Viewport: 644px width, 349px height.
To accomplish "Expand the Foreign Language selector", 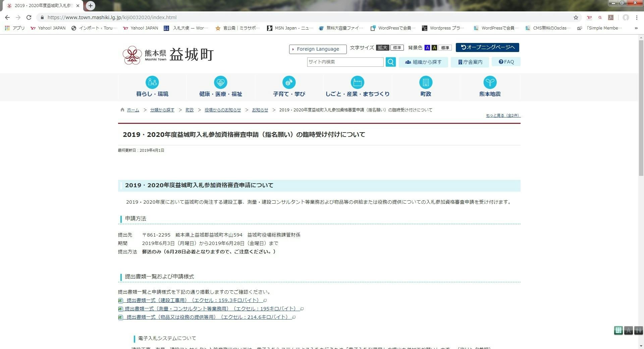I will (x=318, y=49).
